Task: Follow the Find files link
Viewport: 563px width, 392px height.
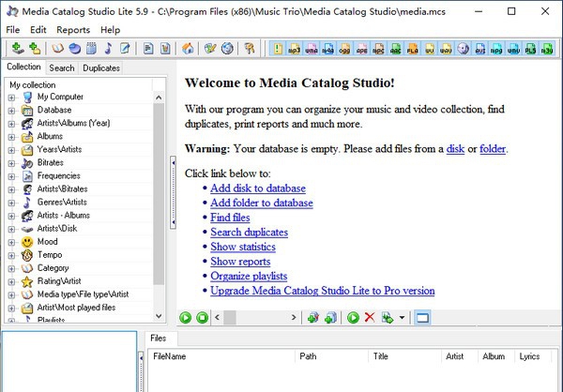Action: click(x=230, y=218)
